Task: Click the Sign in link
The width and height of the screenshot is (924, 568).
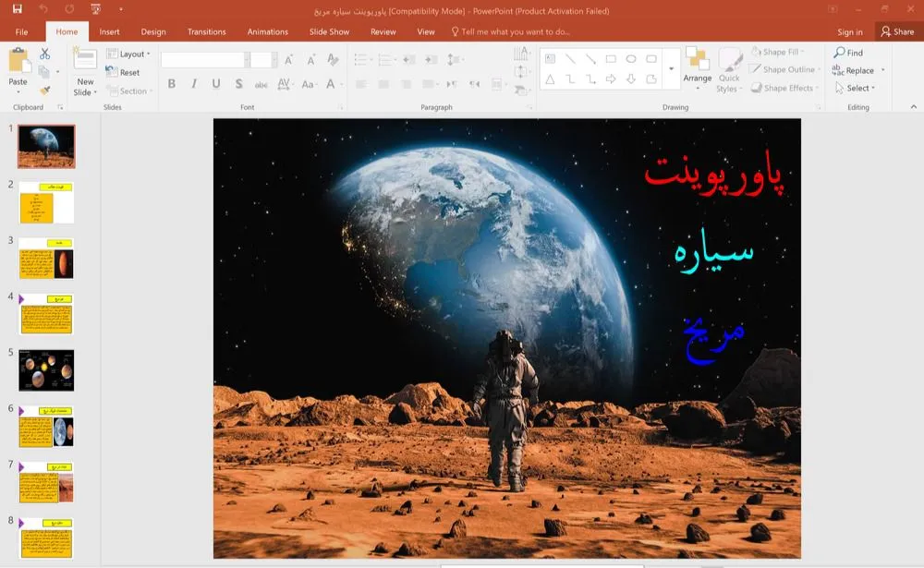Action: [849, 32]
